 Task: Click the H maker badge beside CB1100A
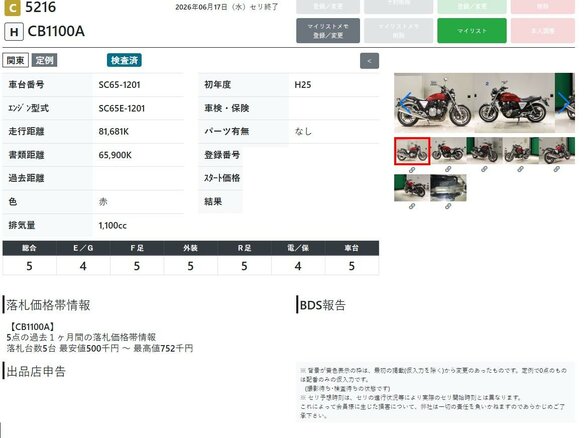14,32
